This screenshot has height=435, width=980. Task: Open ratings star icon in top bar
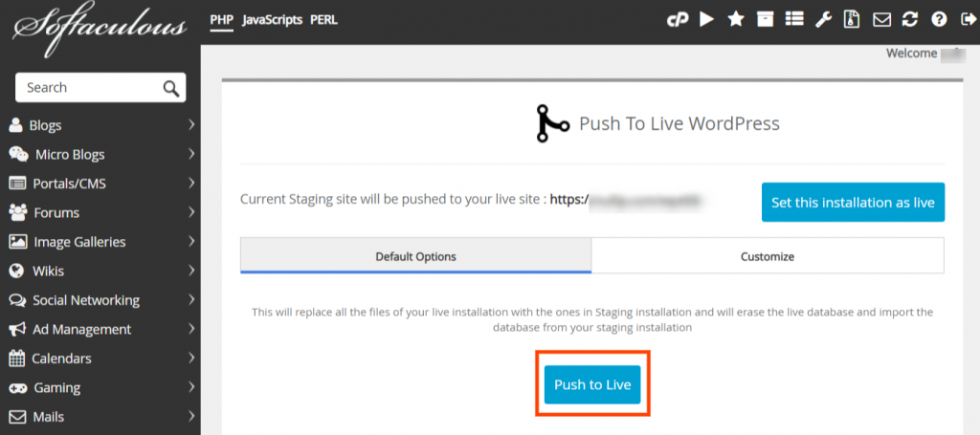click(736, 20)
